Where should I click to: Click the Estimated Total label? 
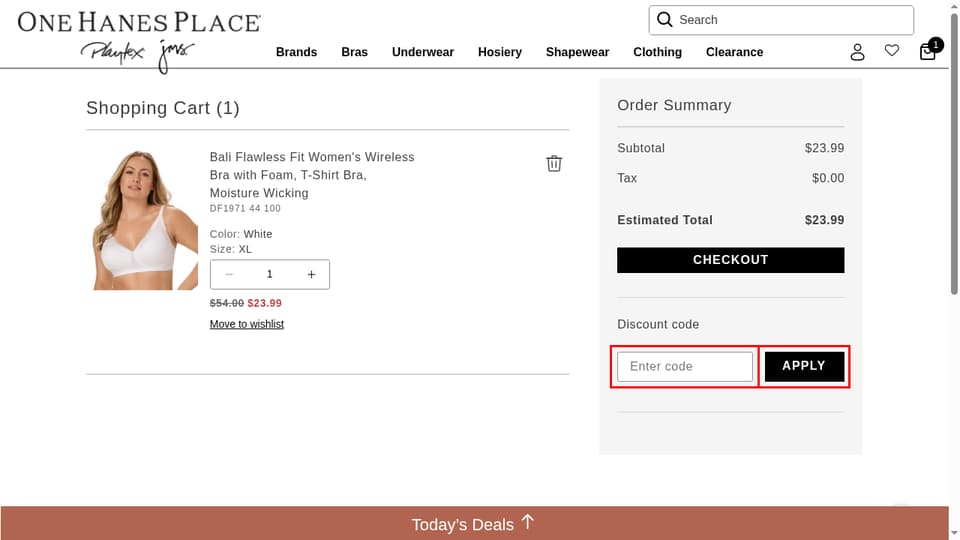click(665, 220)
